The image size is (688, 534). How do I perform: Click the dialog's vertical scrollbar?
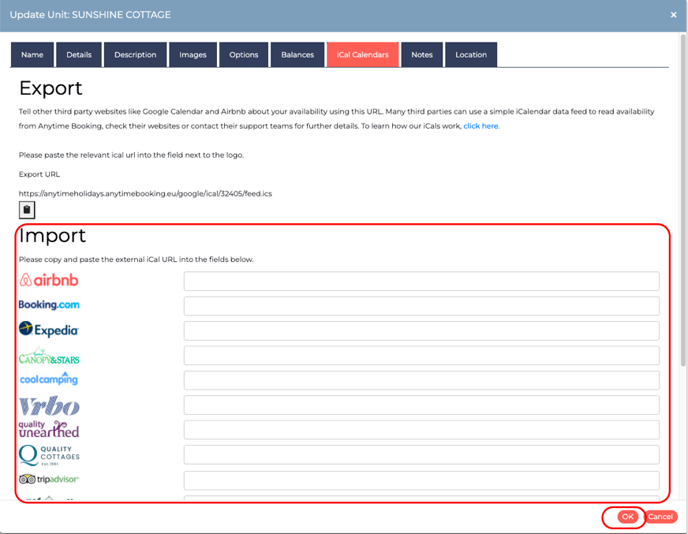point(683,200)
